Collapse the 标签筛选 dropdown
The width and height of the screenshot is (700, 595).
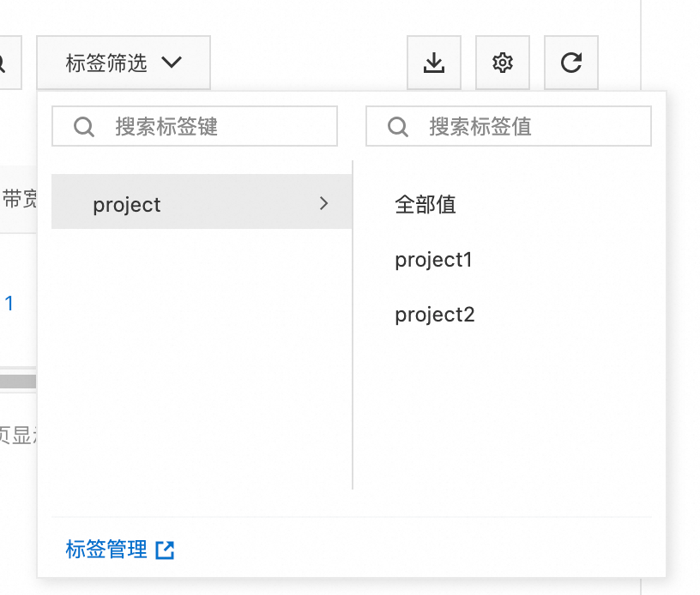[x=124, y=63]
